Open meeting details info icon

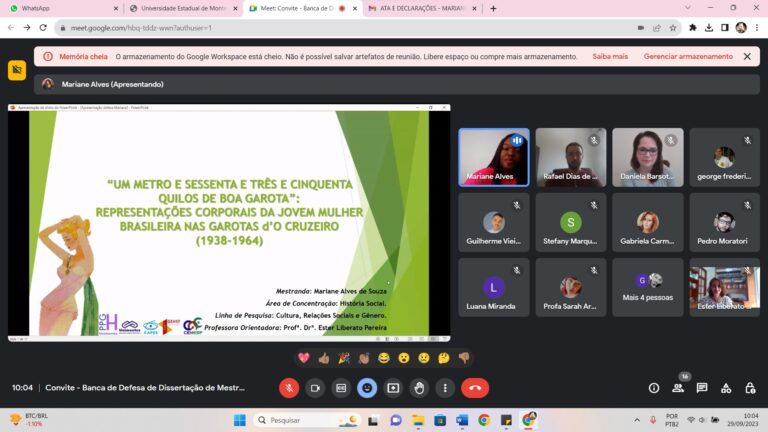click(x=654, y=388)
